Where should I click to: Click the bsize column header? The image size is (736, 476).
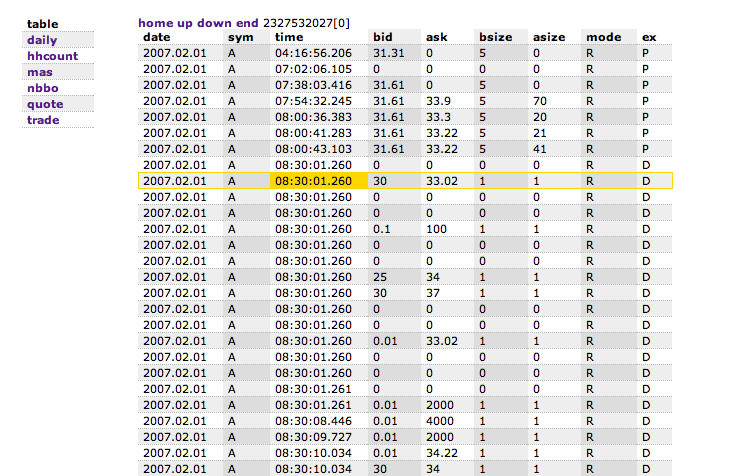click(496, 37)
